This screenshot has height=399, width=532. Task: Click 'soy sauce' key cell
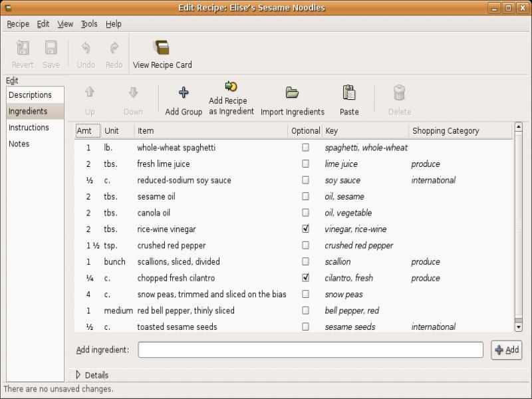[x=342, y=180]
